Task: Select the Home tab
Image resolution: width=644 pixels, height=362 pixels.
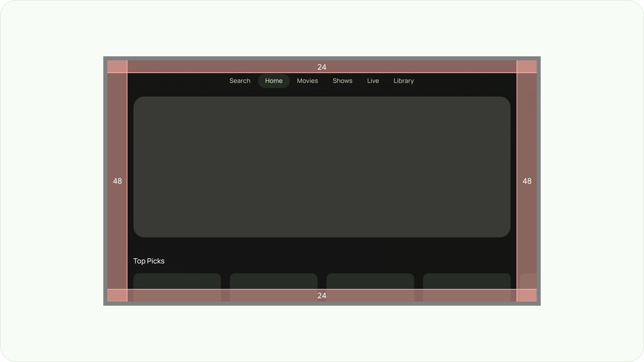Action: tap(274, 81)
